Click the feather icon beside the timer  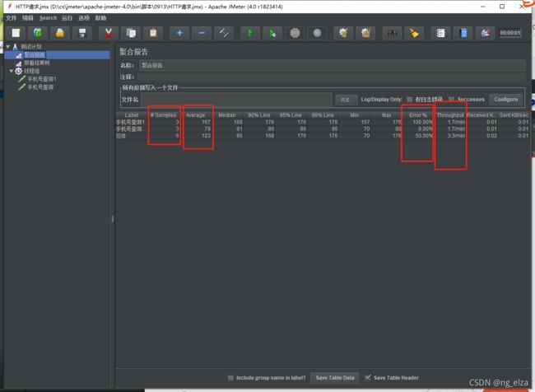(x=485, y=33)
